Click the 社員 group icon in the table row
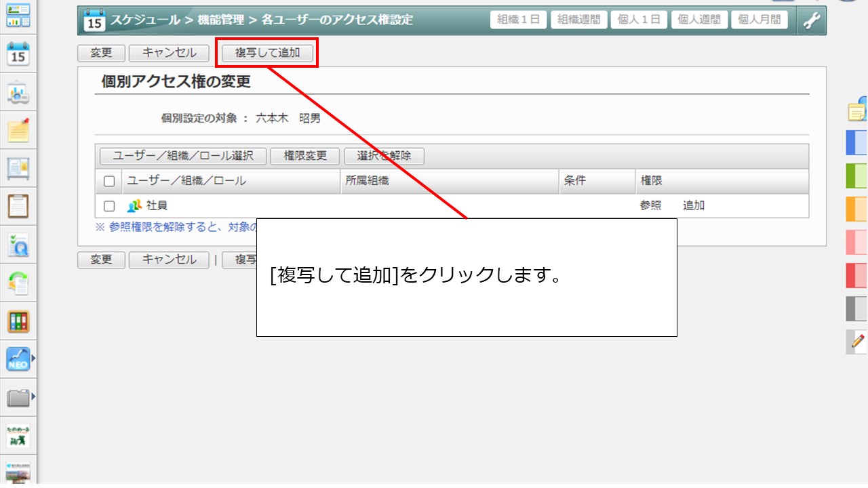Screen dimensions: 868x488 point(134,205)
